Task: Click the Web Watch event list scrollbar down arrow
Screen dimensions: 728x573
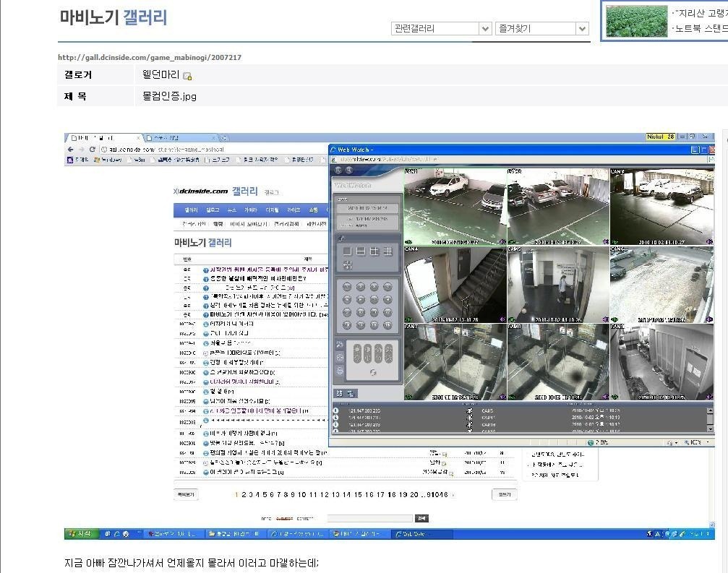Action: click(710, 429)
